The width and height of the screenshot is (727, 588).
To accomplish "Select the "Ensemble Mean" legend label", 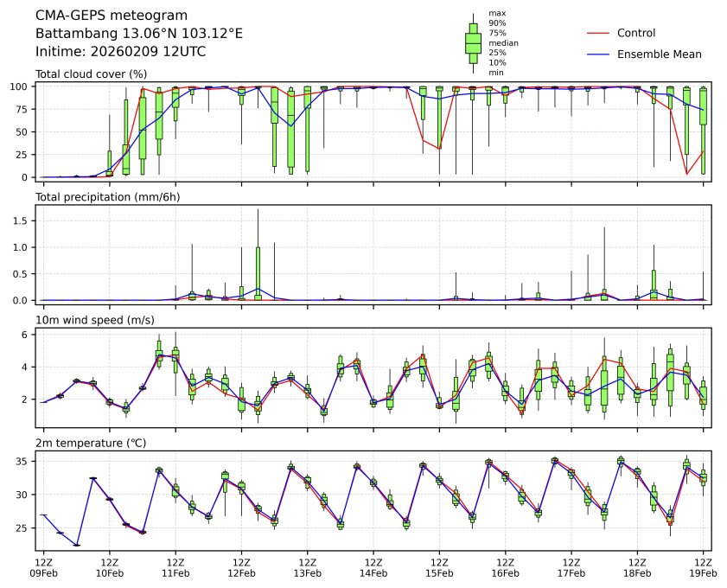I will tap(659, 54).
